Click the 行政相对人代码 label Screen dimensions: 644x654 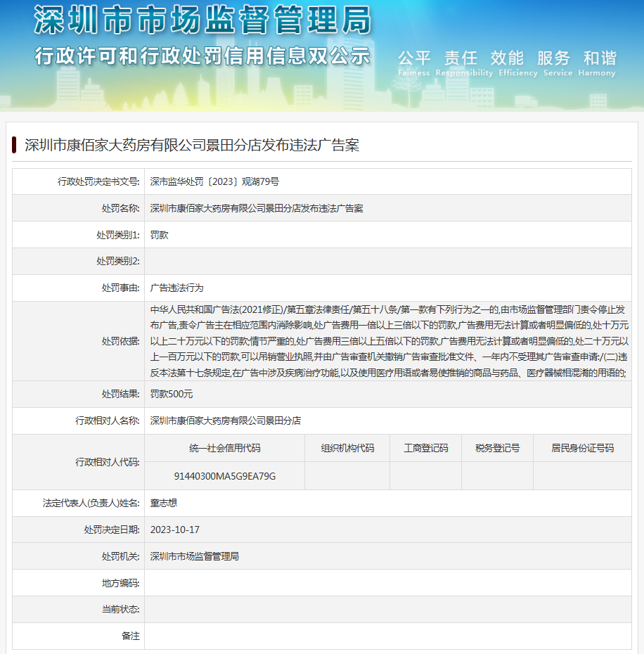click(x=107, y=462)
